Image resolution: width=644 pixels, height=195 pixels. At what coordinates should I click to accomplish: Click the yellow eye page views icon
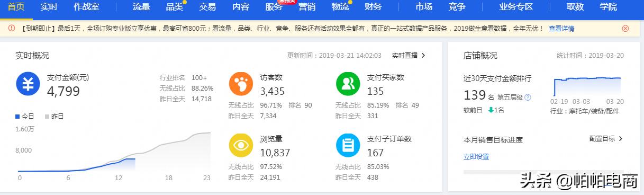(241, 145)
